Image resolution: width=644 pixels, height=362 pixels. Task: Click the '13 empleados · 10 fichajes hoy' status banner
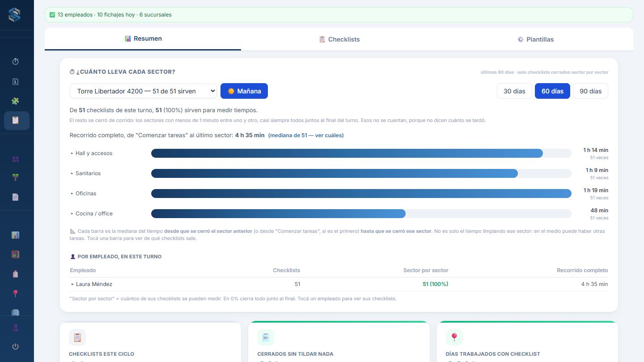pyautogui.click(x=339, y=15)
